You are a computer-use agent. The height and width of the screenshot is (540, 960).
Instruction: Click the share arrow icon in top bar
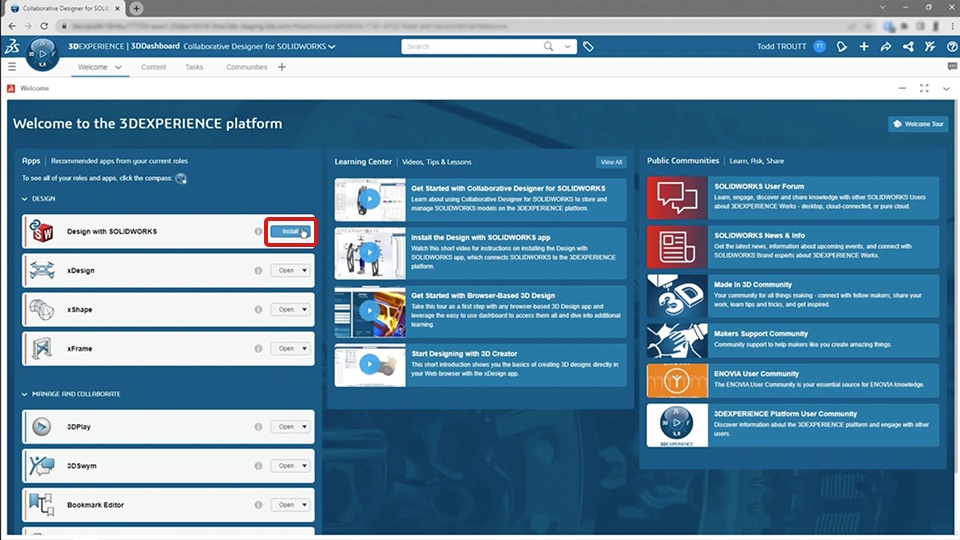pos(885,47)
